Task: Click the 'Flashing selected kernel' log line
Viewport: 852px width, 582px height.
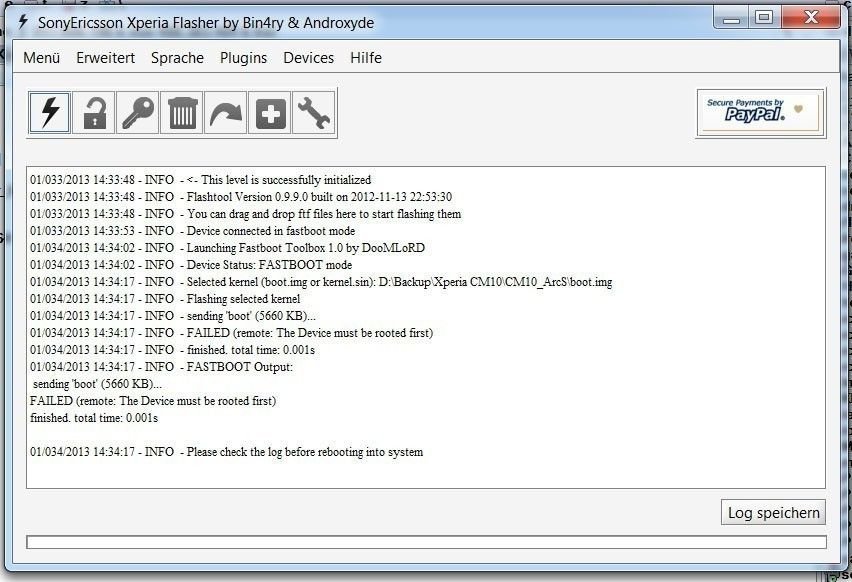Action: (165, 299)
